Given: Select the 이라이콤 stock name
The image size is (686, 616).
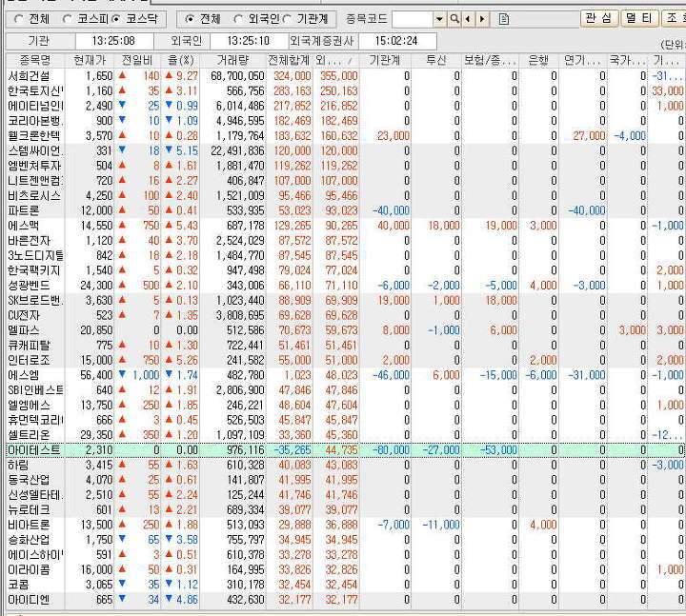Looking at the screenshot, I should point(29,569).
